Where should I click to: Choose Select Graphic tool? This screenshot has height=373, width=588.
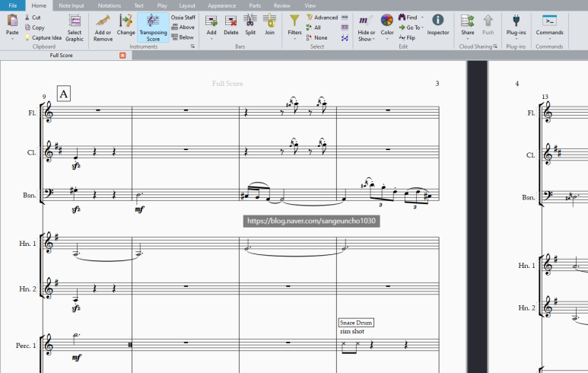click(75, 28)
